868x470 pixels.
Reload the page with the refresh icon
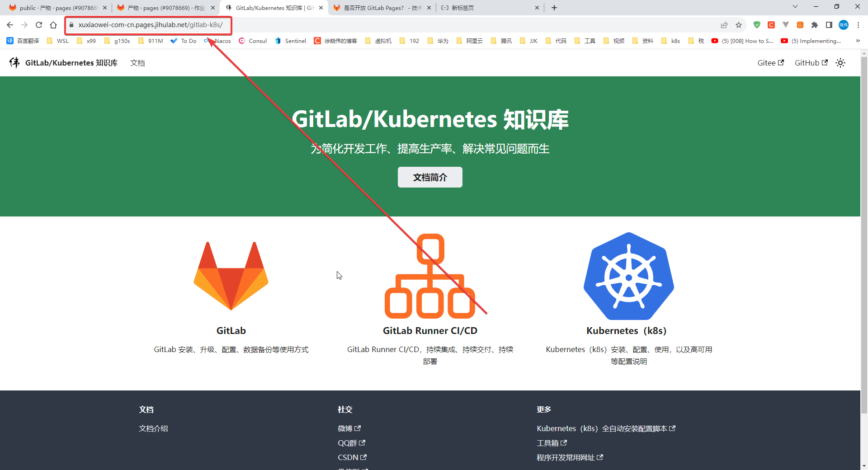pos(39,25)
